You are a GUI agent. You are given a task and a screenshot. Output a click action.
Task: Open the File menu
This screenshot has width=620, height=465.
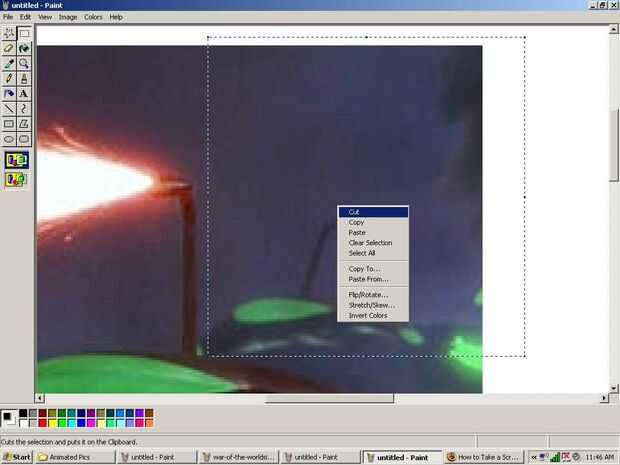coord(8,17)
